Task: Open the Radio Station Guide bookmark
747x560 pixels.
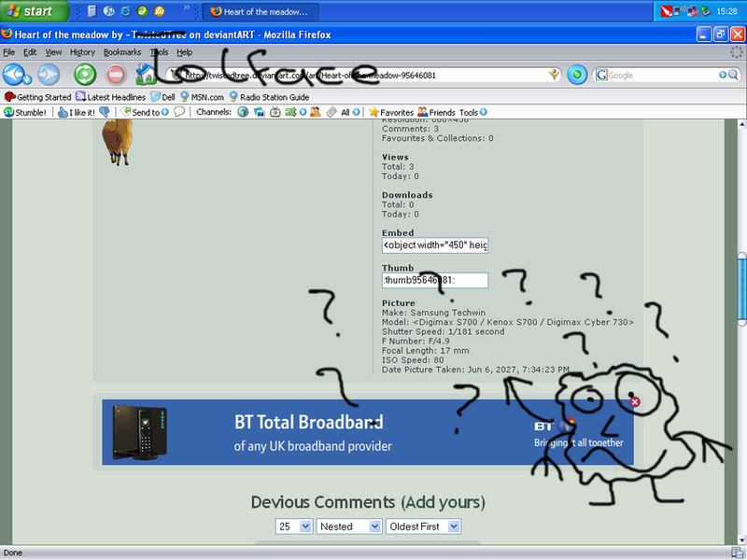Action: click(269, 97)
